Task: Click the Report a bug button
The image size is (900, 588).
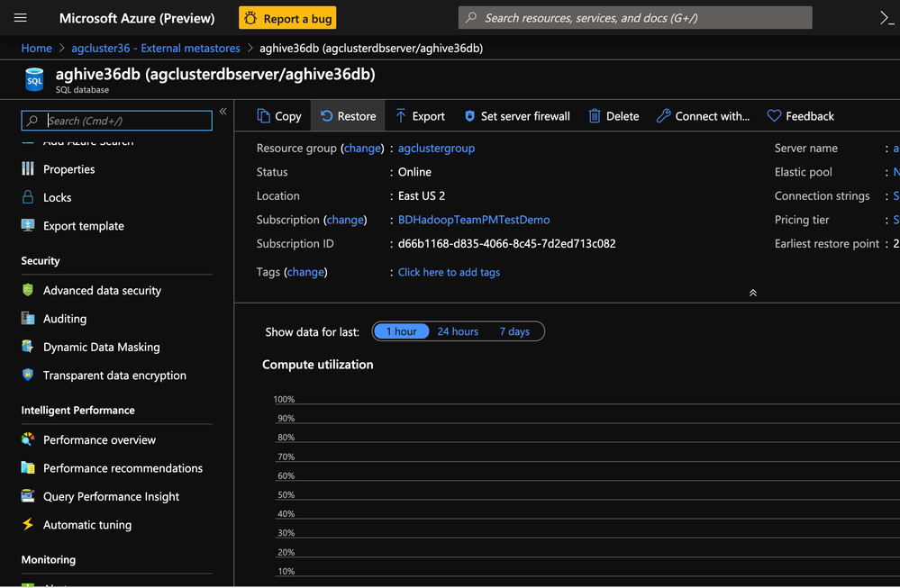Action: [x=288, y=18]
